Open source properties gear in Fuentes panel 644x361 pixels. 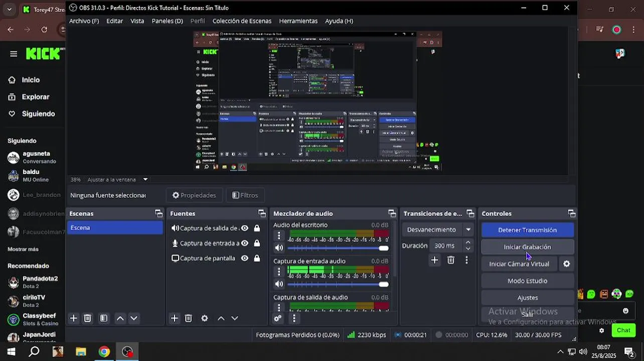tap(205, 318)
